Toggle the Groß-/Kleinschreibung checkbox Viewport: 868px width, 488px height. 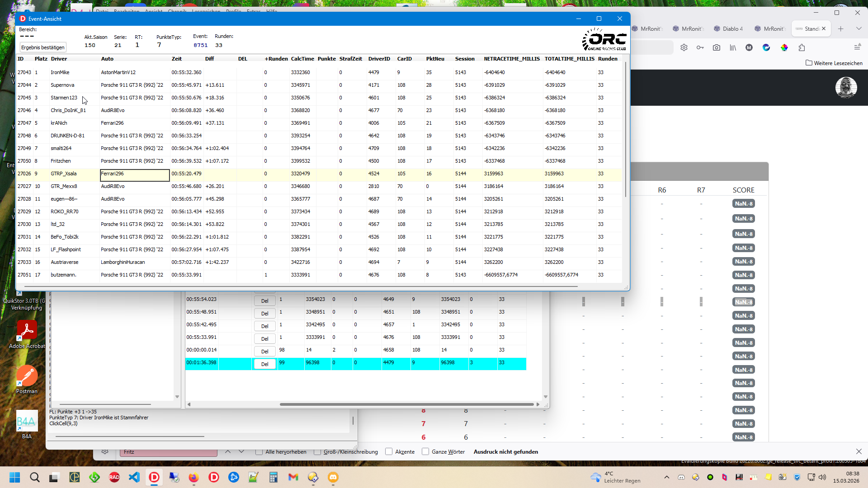pyautogui.click(x=317, y=452)
